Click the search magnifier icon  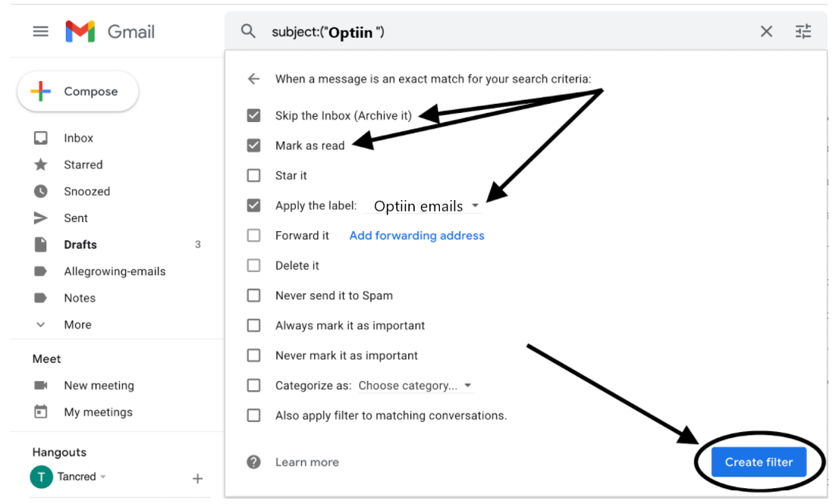[x=247, y=31]
